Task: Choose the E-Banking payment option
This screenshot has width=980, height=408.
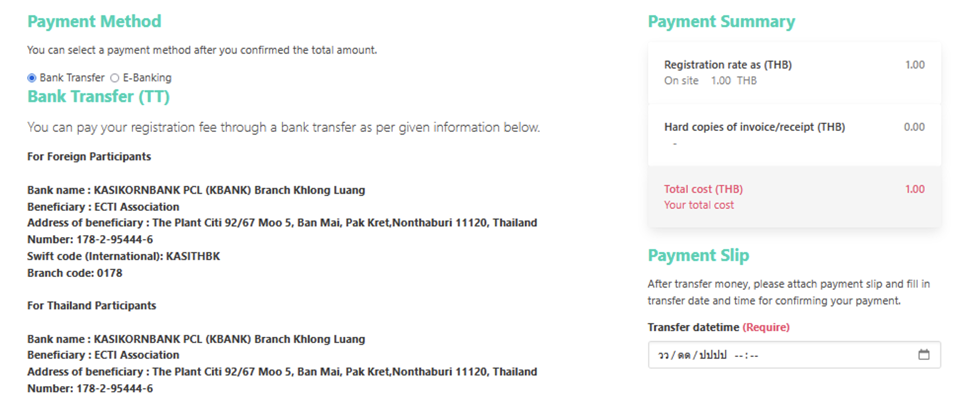Action: click(115, 78)
